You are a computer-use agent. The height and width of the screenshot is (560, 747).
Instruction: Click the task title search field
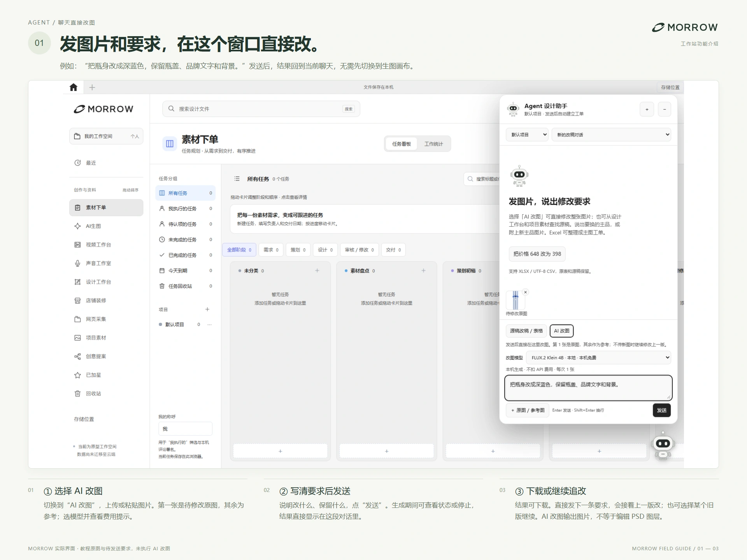pos(482,179)
